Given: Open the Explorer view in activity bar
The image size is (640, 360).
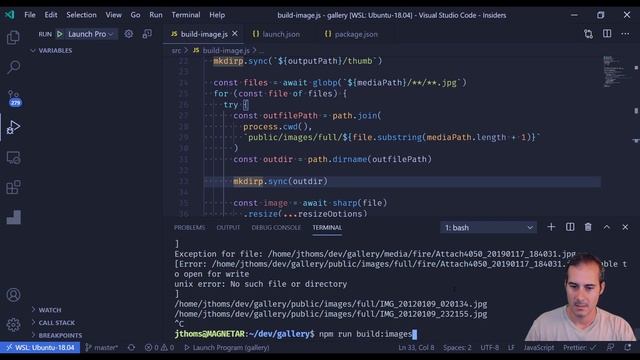Looking at the screenshot, I should (13, 38).
